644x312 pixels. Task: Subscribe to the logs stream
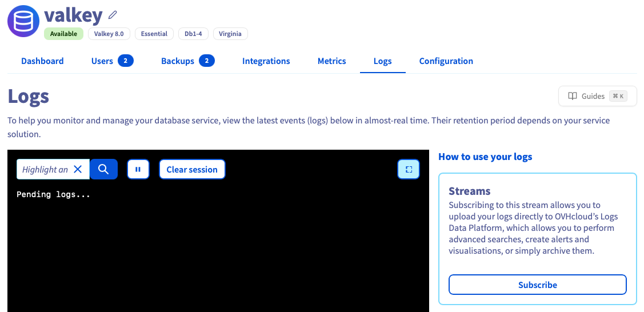point(538,285)
